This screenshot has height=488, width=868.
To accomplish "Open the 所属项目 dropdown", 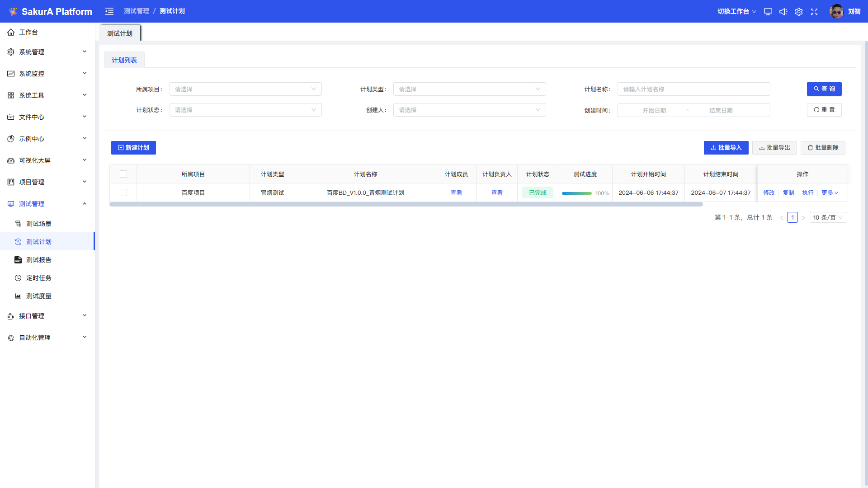I will point(245,89).
